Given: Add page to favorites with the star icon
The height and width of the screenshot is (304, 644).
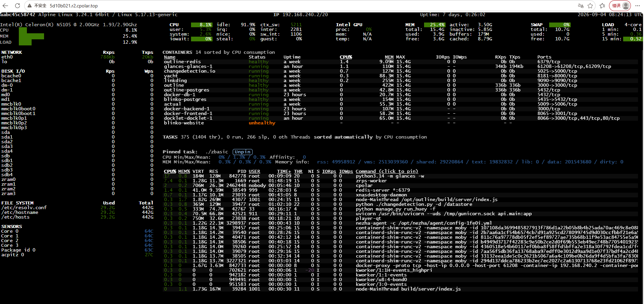Looking at the screenshot, I should click(590, 6).
